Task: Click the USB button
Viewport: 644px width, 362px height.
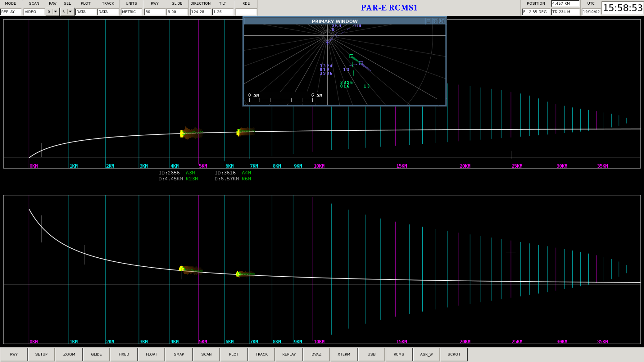Action: (x=372, y=354)
